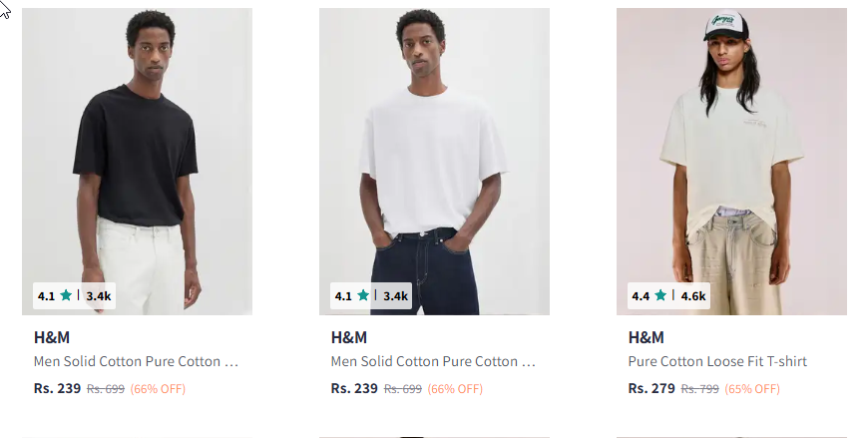
Task: Open the Pure Cotton Loose Fit T-shirt title
Action: coord(717,361)
